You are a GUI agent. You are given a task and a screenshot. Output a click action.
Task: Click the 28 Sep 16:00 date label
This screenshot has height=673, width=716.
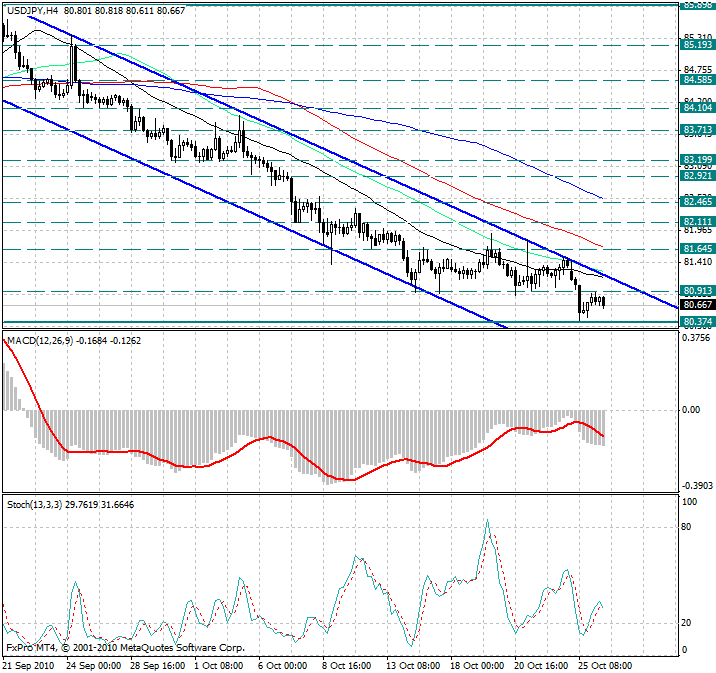pos(158,666)
